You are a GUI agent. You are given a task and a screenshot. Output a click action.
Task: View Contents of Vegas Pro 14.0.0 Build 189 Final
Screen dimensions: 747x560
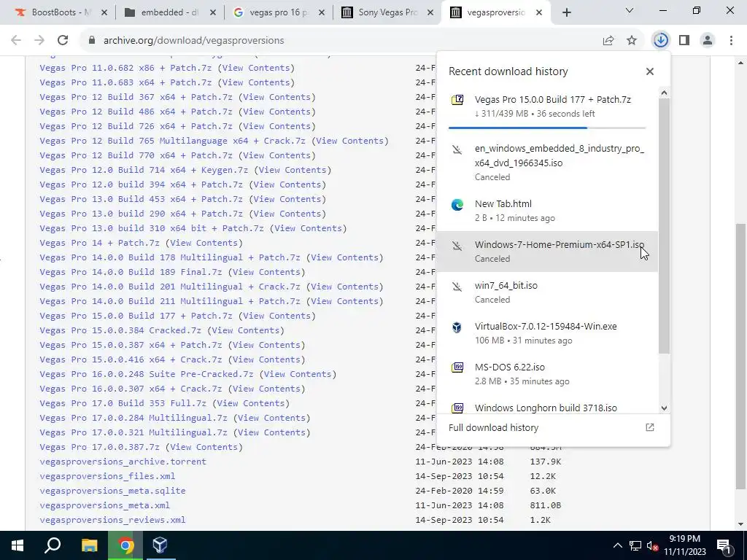click(266, 272)
